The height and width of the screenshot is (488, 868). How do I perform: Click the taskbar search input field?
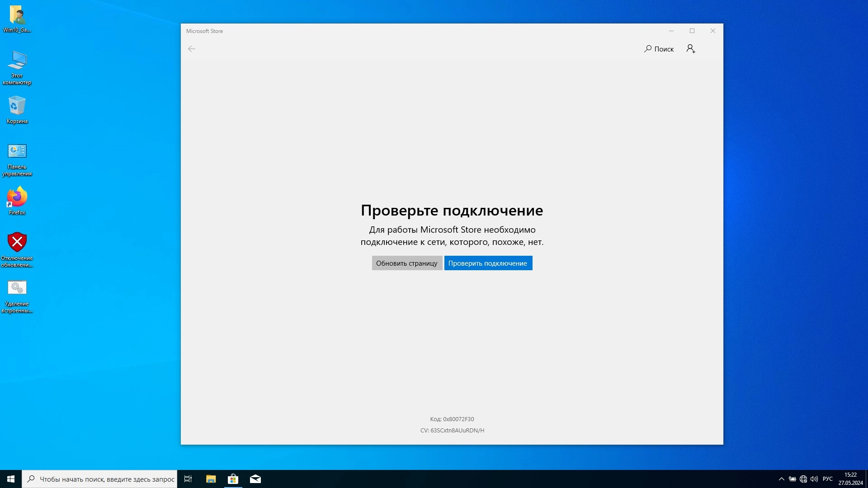click(x=106, y=479)
